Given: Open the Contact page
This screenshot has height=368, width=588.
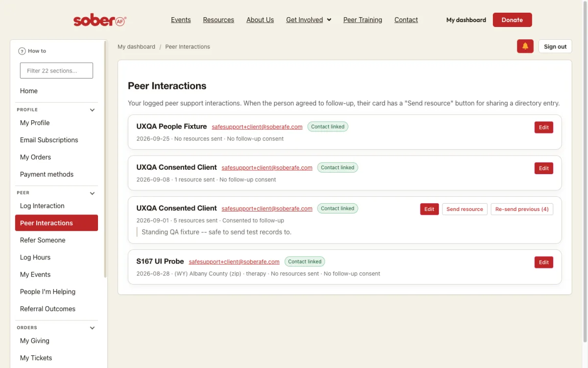Looking at the screenshot, I should pyautogui.click(x=406, y=20).
